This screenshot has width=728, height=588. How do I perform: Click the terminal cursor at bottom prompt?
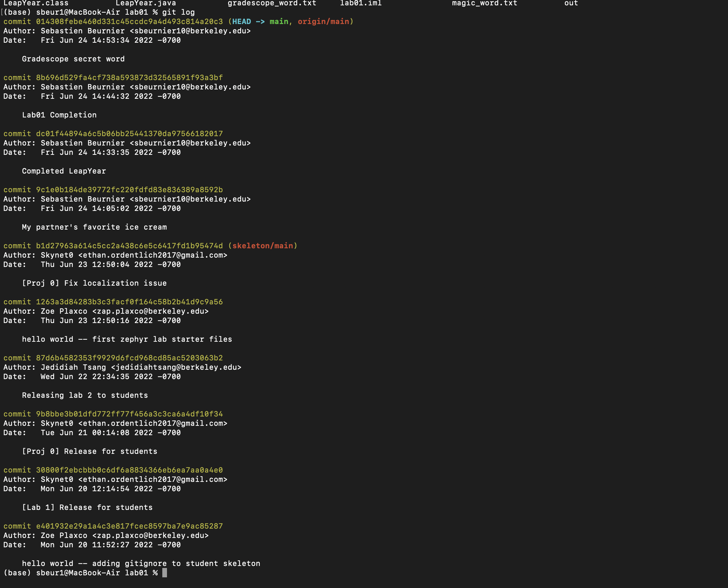point(164,573)
